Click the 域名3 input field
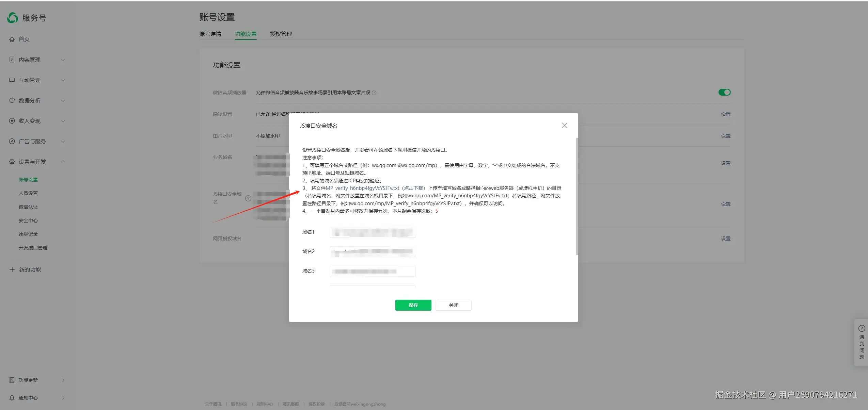868x410 pixels. point(372,271)
